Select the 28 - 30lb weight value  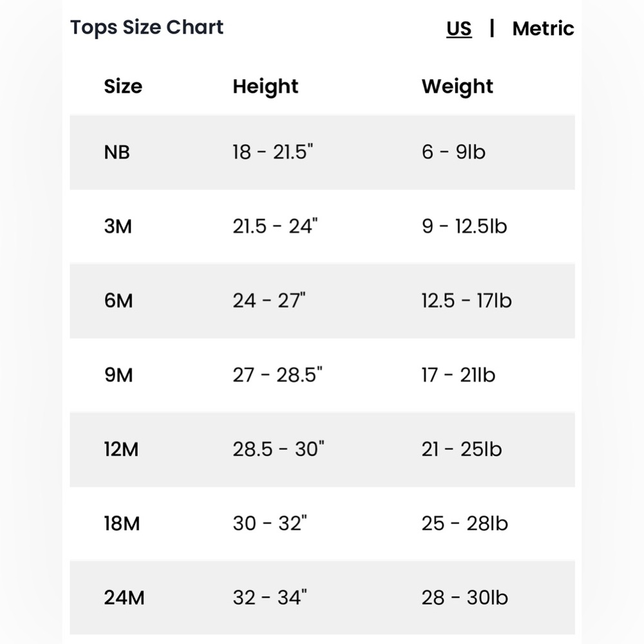465,598
